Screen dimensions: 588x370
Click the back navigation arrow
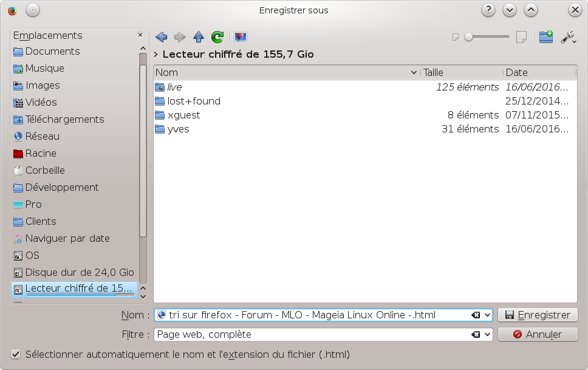162,37
